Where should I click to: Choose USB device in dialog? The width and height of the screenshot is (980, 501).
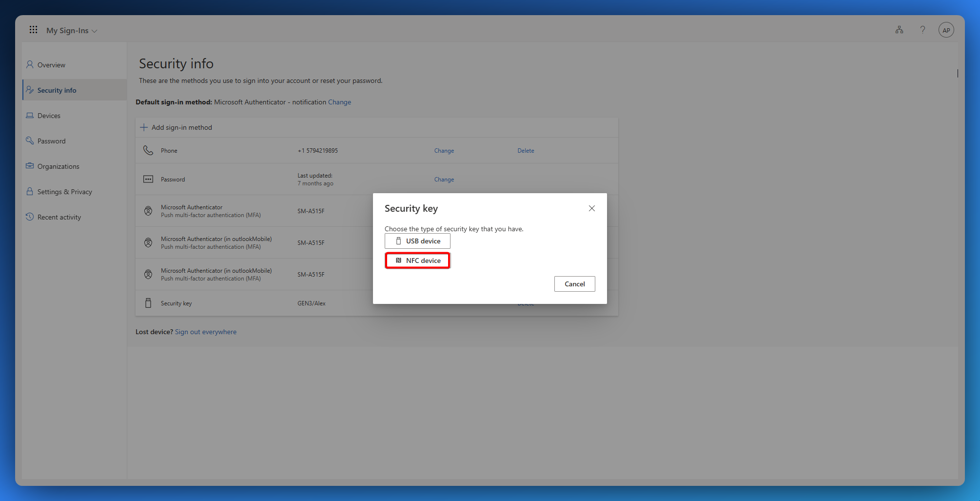tap(417, 241)
